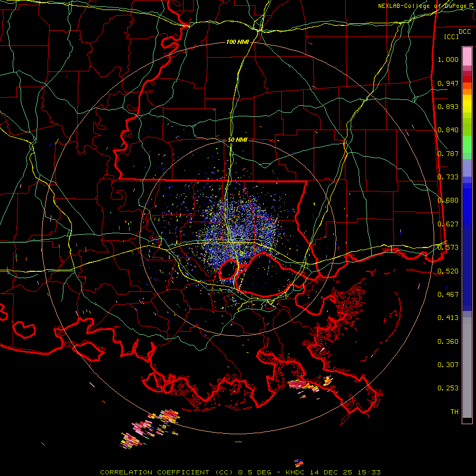Screen dimensions: 476x476
Task: Click the 0.787 scale label
Action: click(x=448, y=153)
